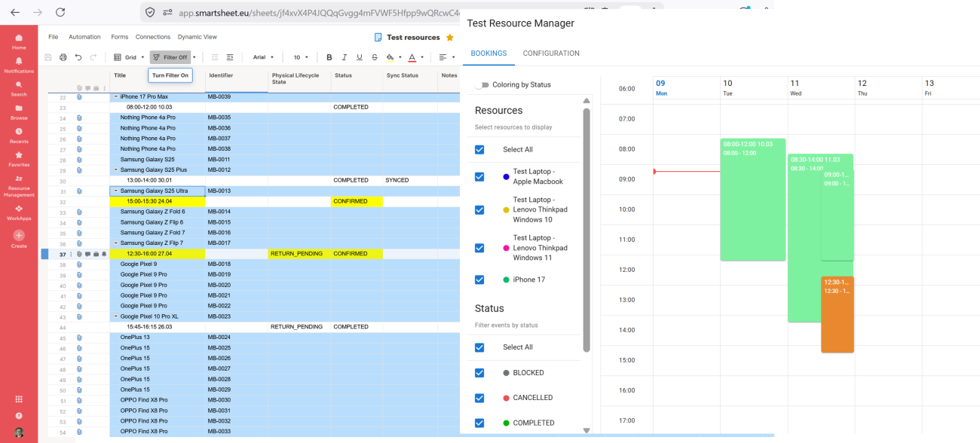This screenshot has width=980, height=443.
Task: Uncheck Select All under Status
Action: pos(479,347)
